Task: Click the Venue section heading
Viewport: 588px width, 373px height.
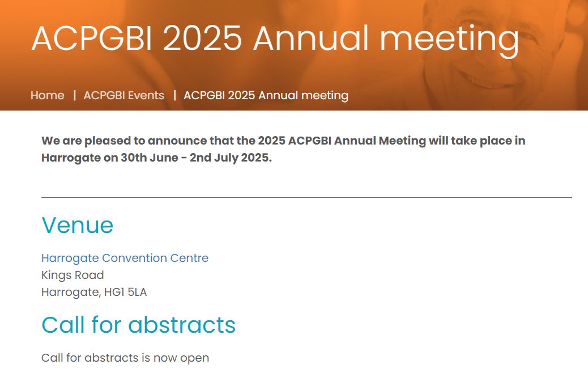Action: click(x=78, y=225)
